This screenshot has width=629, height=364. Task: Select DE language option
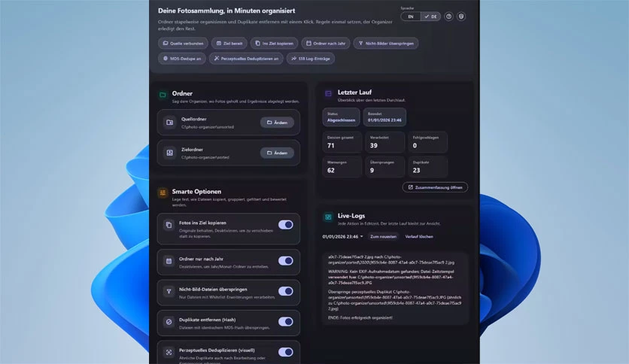431,17
